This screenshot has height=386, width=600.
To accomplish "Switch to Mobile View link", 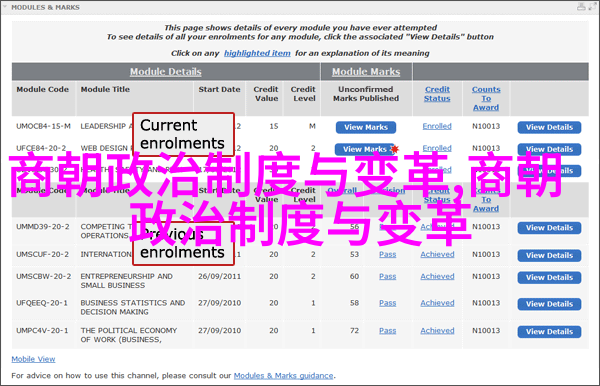I will click(33, 359).
